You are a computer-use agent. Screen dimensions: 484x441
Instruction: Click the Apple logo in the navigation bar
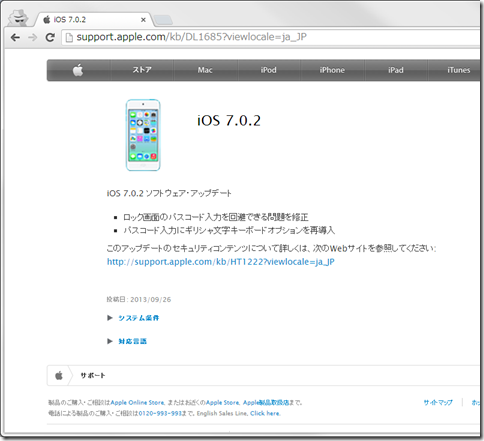click(78, 70)
